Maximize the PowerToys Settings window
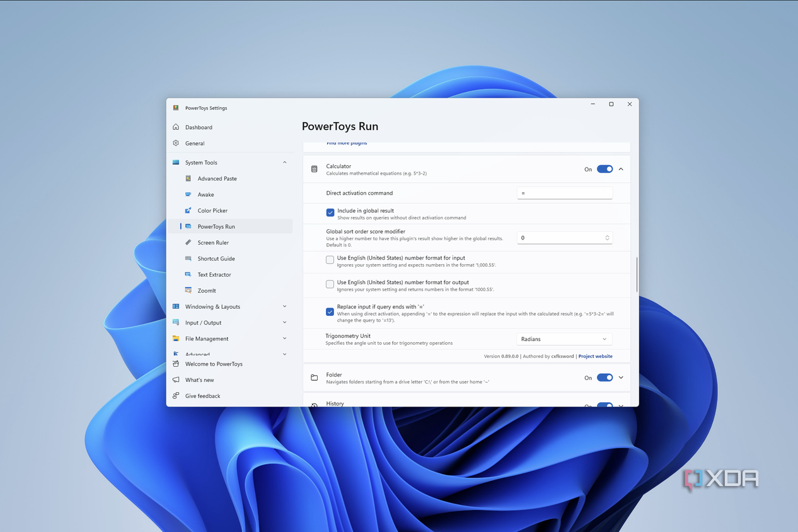798x532 pixels. 611,104
